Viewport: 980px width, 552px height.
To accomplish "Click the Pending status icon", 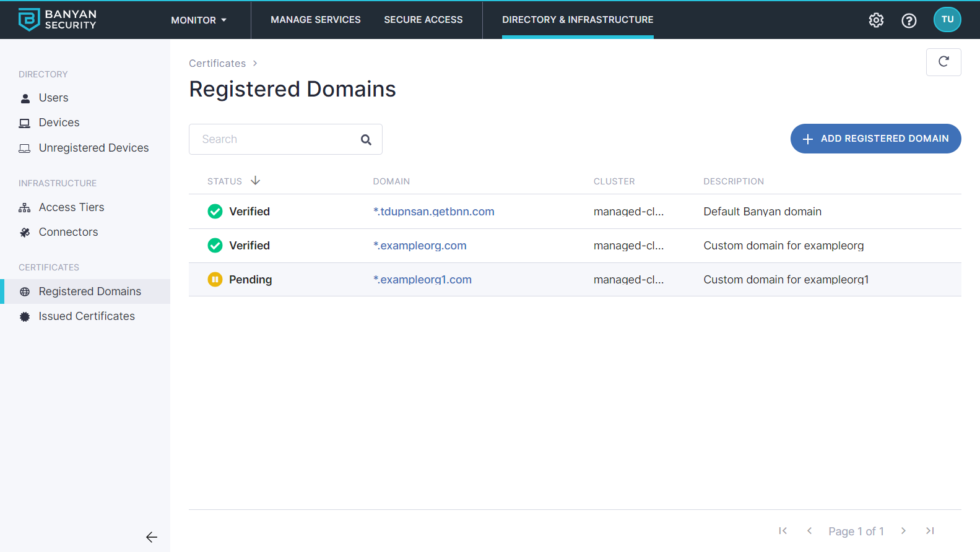I will [215, 280].
